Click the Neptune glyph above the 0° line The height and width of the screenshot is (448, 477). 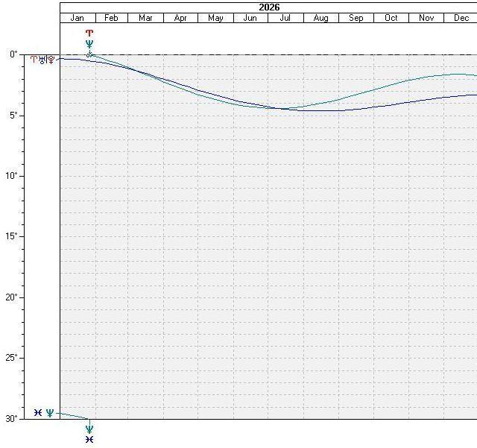89,45
